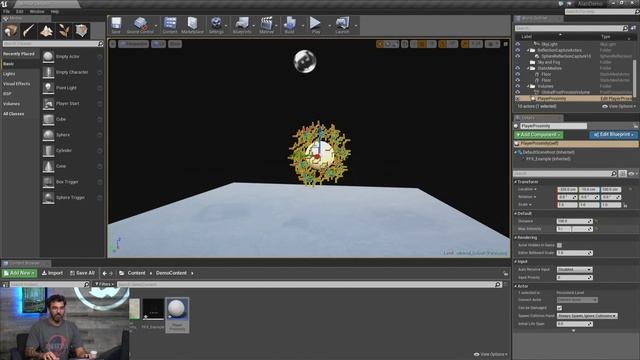Viewport: 640px width, 360px height.
Task: Select the Geometry Editing mode icon
Action: click(81, 31)
